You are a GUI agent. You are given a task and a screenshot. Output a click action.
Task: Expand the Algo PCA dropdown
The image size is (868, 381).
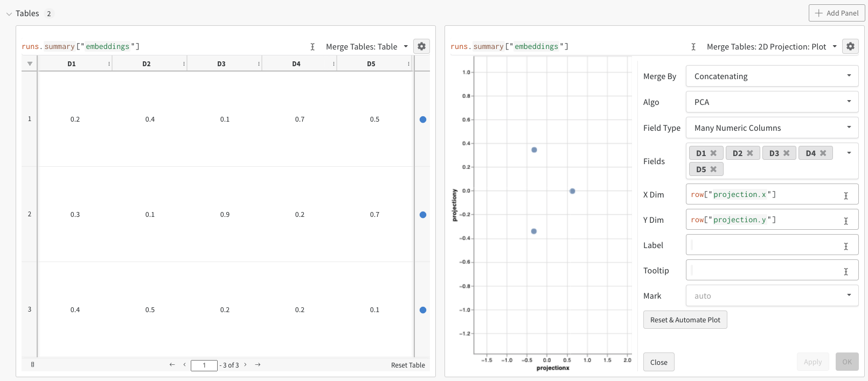coord(772,102)
